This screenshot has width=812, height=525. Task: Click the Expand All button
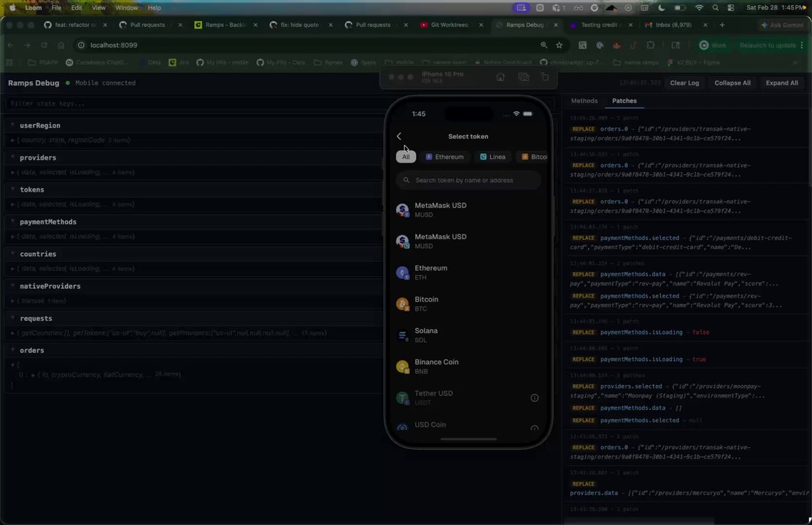tap(781, 83)
